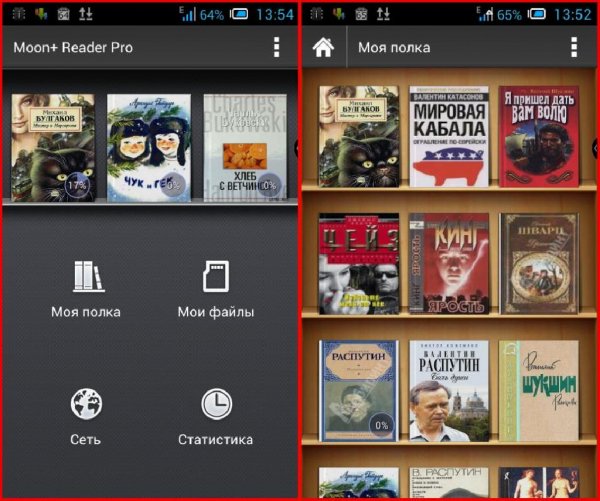Open the Валентин Распутин book with man portrait
This screenshot has width=600, height=501.
point(449,391)
